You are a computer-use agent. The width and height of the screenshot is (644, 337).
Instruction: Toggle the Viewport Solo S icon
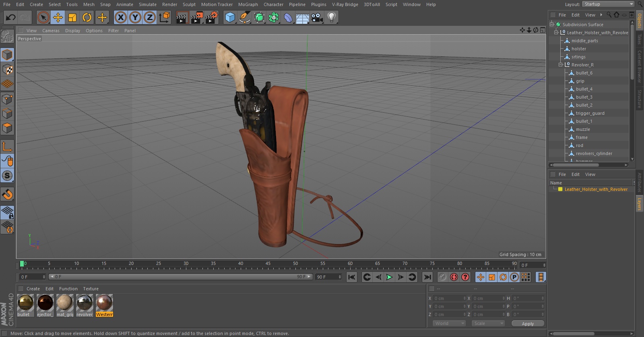pyautogui.click(x=7, y=176)
